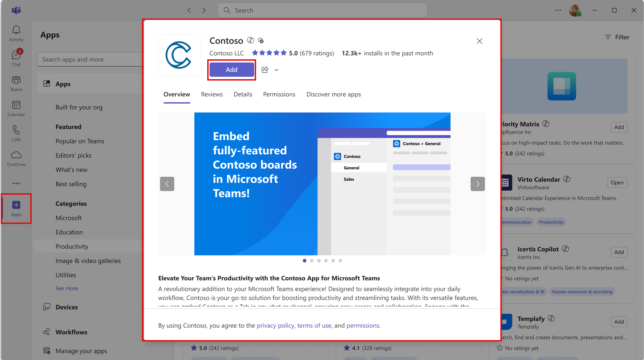Screen dimensions: 644x360
Task: Switch to the Reviews tab
Action: [212, 94]
